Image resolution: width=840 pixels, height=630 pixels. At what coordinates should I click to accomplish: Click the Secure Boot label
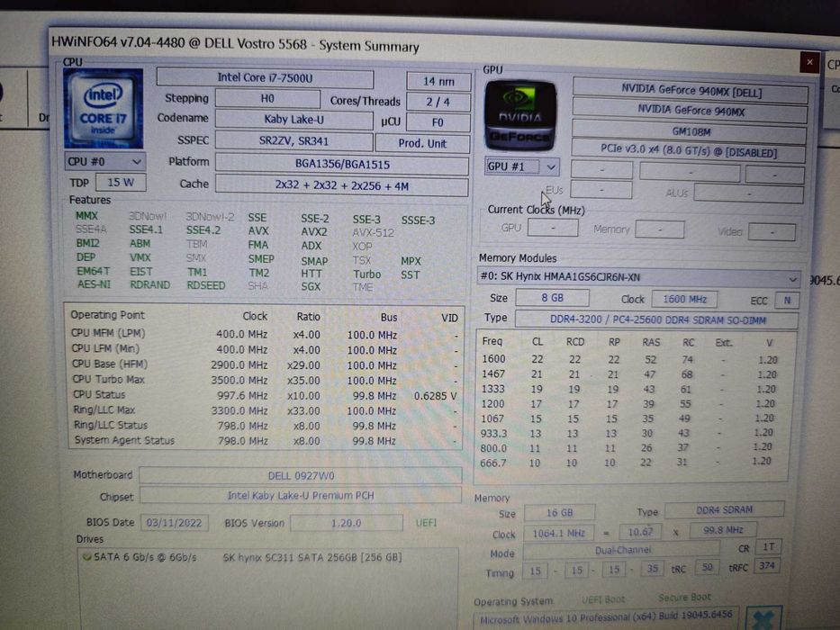pyautogui.click(x=684, y=598)
